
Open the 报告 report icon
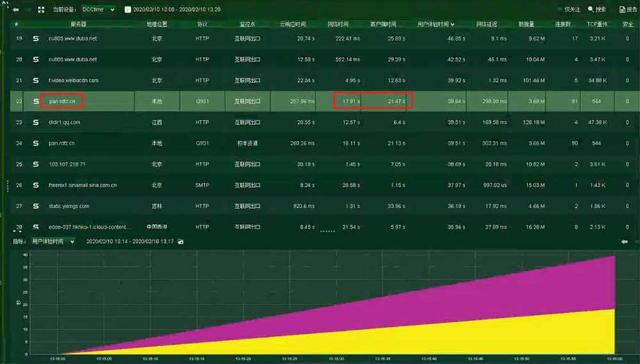click(628, 10)
